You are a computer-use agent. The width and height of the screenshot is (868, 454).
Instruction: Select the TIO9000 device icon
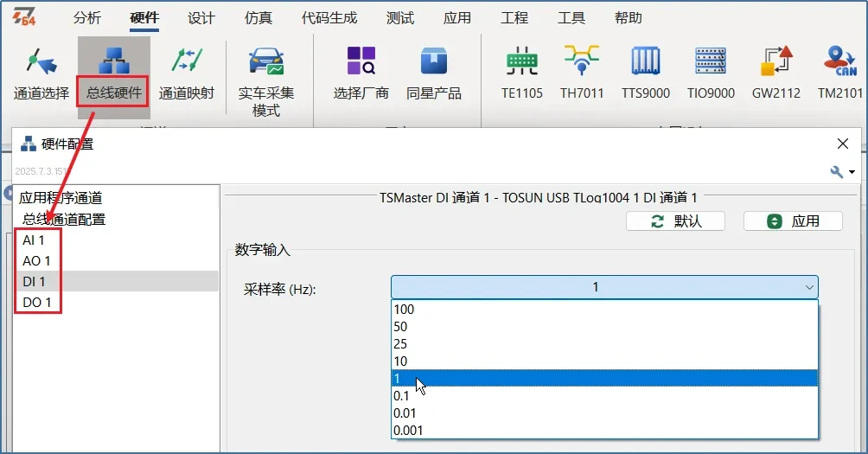(x=711, y=74)
